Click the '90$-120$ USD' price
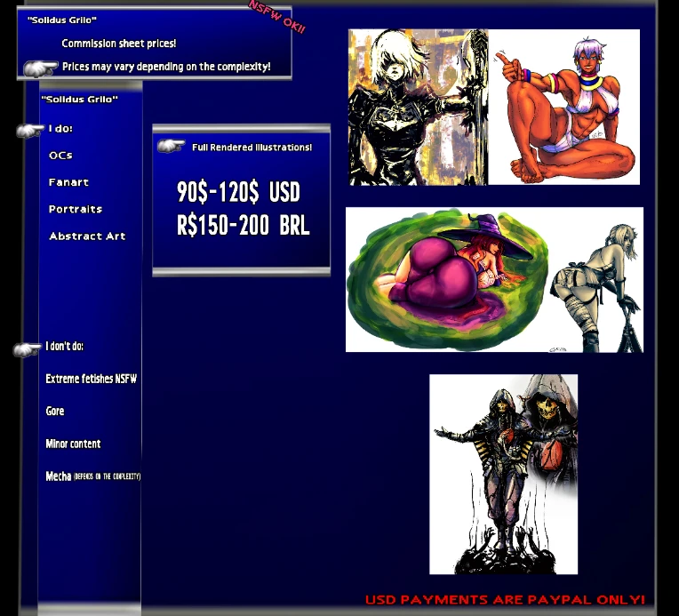 point(238,191)
